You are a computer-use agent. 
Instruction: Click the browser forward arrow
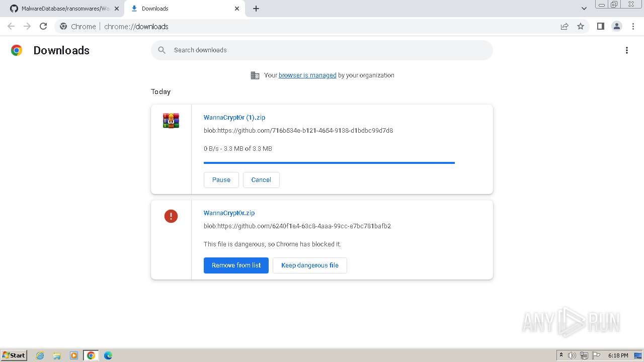27,26
